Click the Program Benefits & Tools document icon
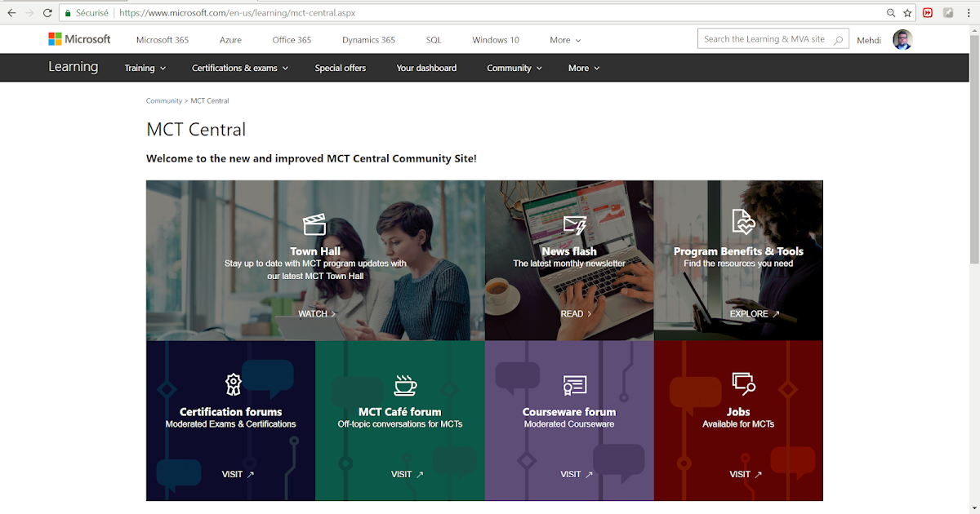Screen dimensions: 980x514 pyautogui.click(x=742, y=220)
